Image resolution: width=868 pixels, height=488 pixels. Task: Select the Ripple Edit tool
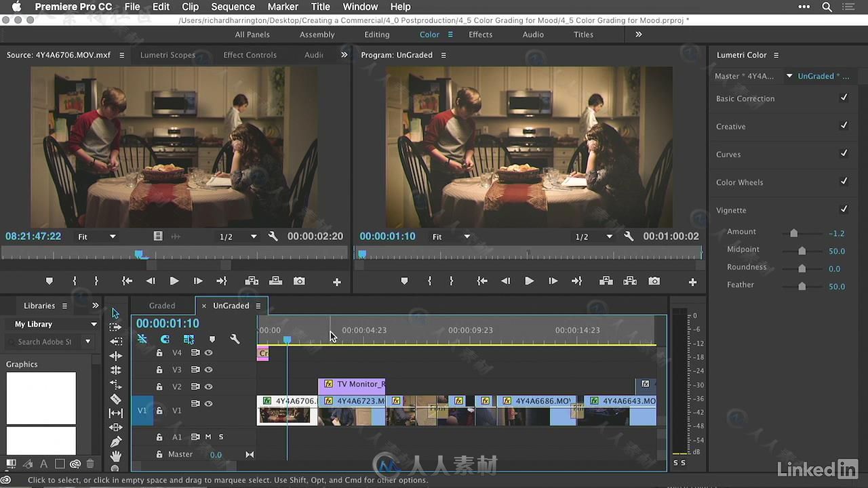[115, 356]
